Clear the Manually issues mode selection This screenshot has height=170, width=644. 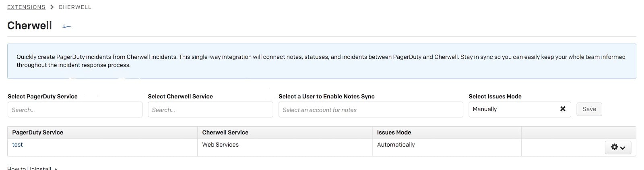pyautogui.click(x=563, y=109)
